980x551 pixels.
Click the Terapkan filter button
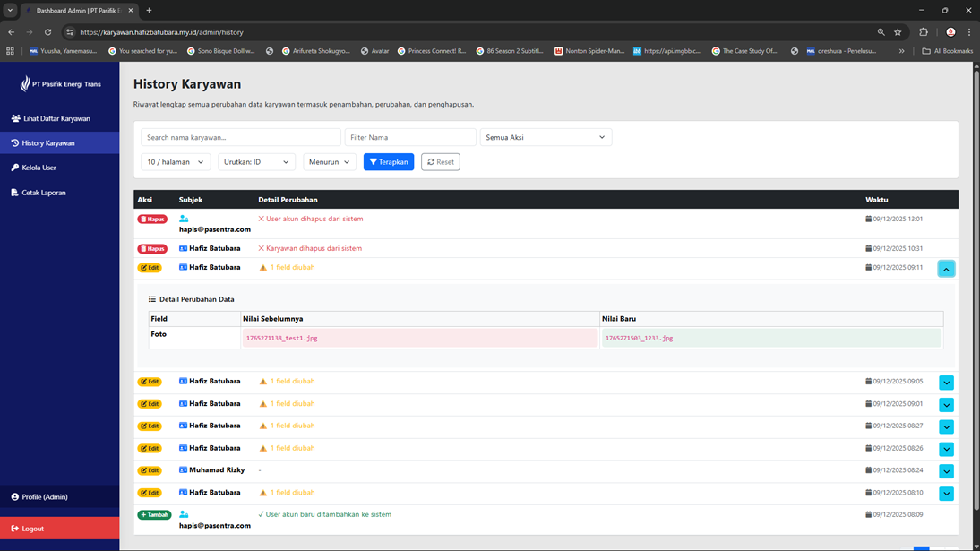[389, 162]
